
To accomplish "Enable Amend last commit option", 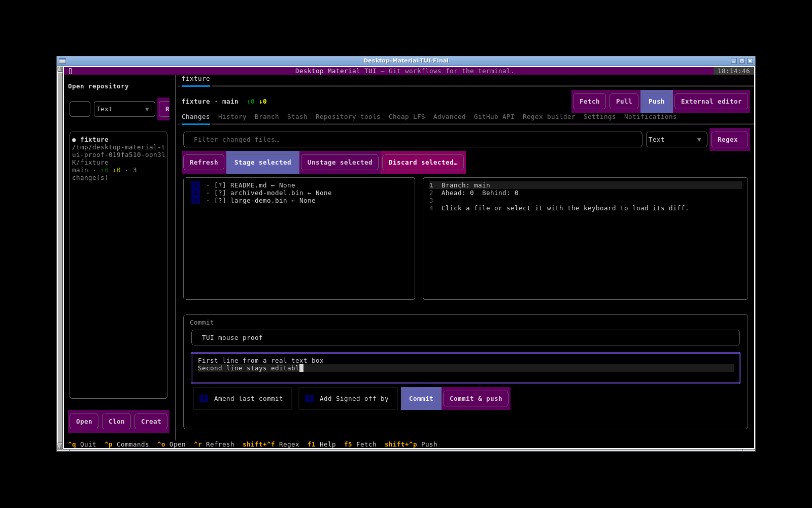I will point(243,399).
